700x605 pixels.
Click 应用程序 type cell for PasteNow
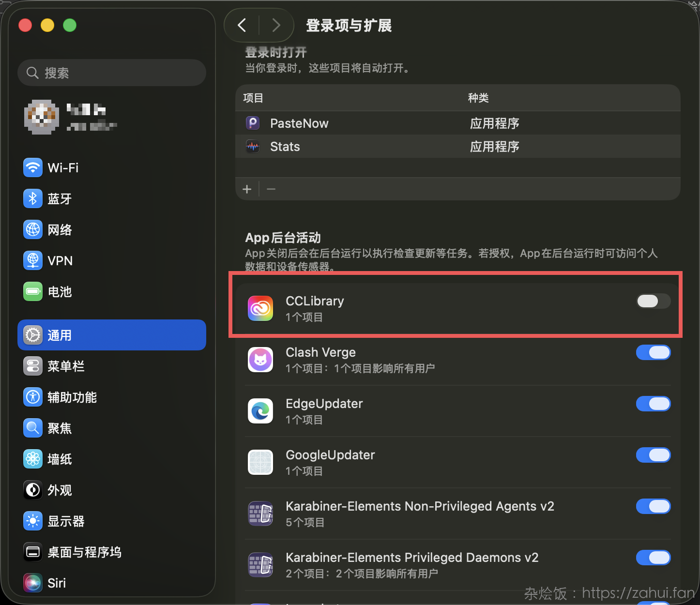click(494, 123)
